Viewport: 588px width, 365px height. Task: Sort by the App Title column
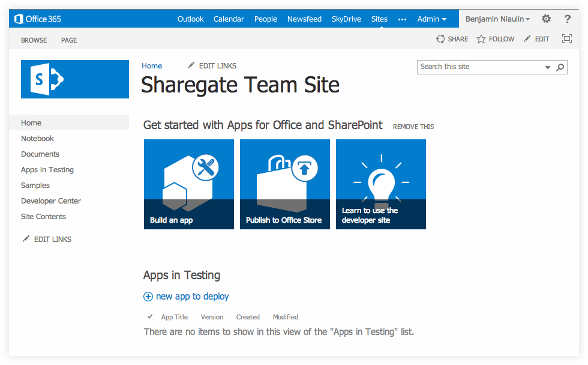click(x=175, y=317)
